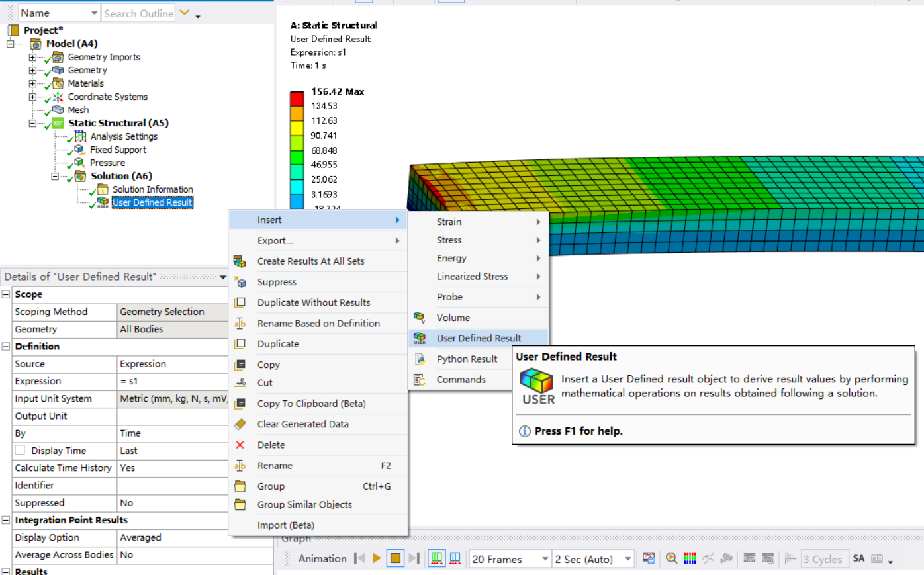Click the Analysis Settings icon

coord(80,136)
